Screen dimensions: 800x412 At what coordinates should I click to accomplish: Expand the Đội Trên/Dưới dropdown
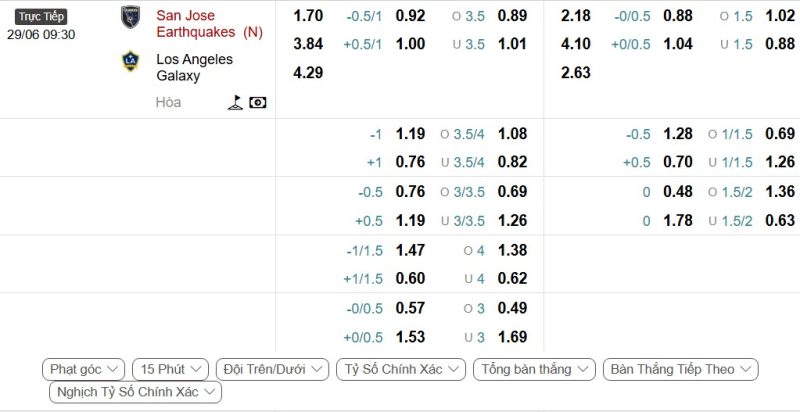click(x=272, y=369)
